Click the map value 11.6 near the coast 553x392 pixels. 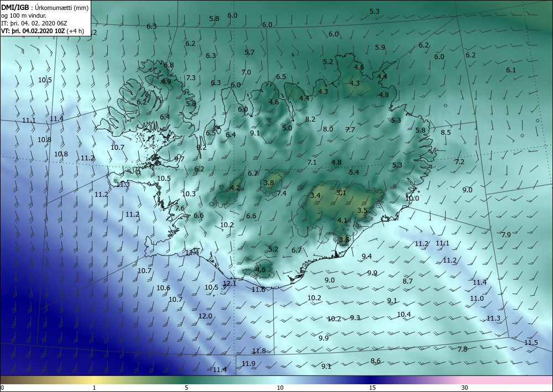tap(258, 289)
